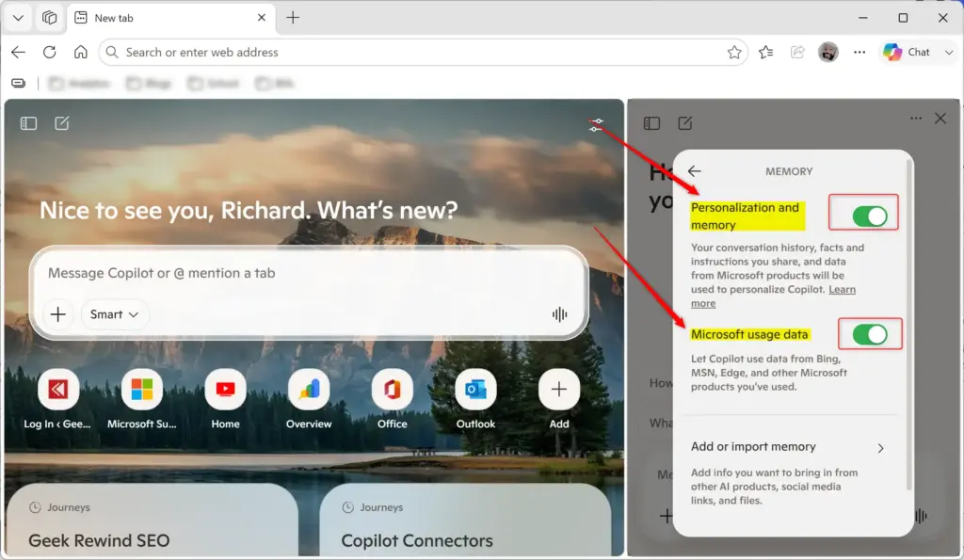This screenshot has height=560, width=964.
Task: Add a new shortcut tile
Action: [559, 400]
